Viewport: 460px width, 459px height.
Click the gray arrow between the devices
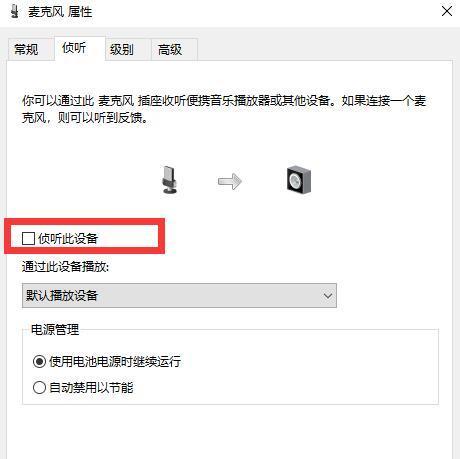click(x=230, y=181)
